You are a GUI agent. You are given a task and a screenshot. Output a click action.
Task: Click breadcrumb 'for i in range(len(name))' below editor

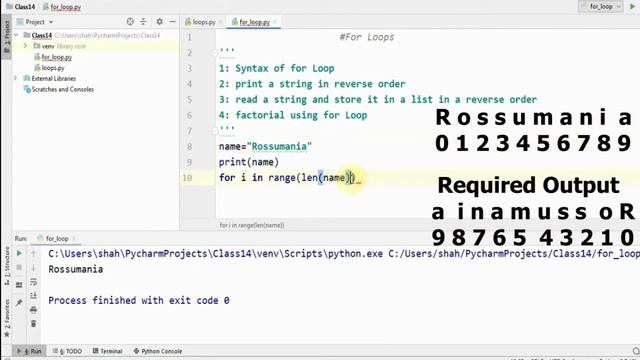[252, 225]
